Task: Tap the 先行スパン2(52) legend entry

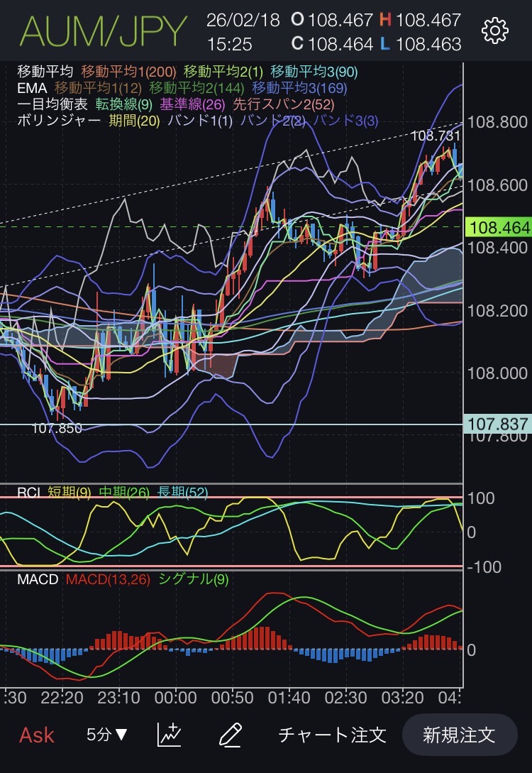Action: (283, 104)
